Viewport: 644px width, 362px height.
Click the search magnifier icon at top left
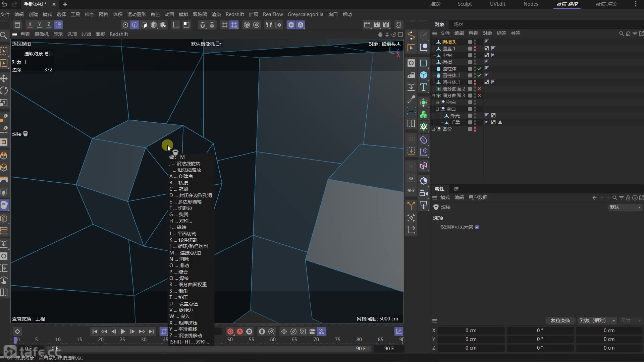[4, 36]
